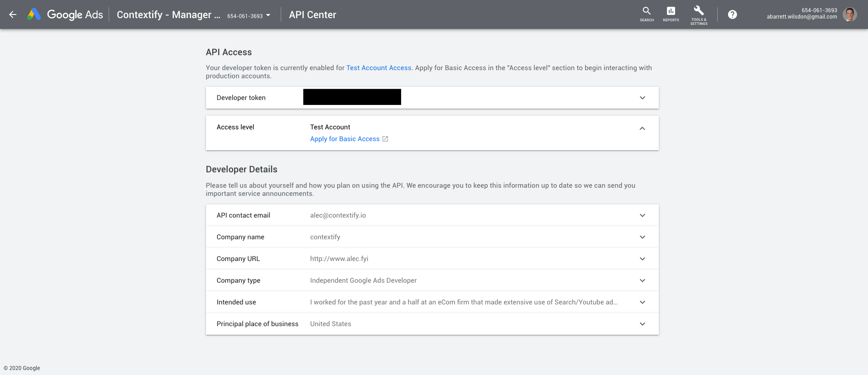Open the Reports icon
868x375 pixels.
(x=671, y=14)
